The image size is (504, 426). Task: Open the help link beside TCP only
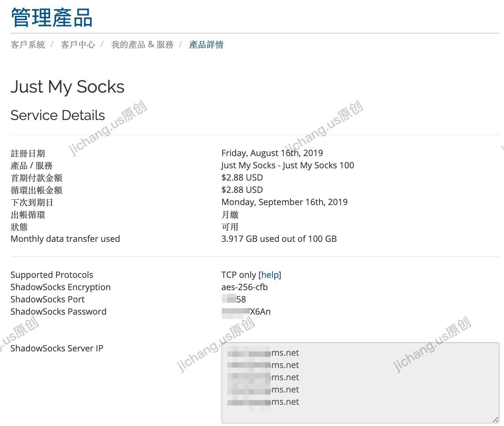(270, 275)
